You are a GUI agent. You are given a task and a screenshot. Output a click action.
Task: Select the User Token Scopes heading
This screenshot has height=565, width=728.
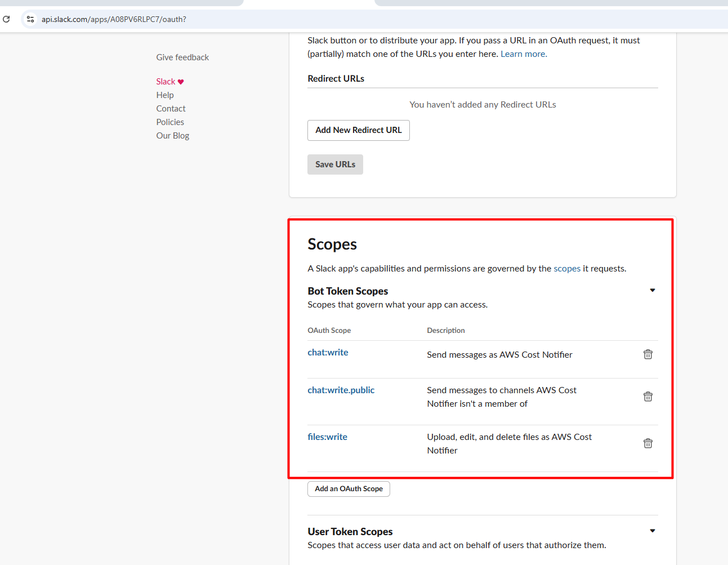[350, 532]
